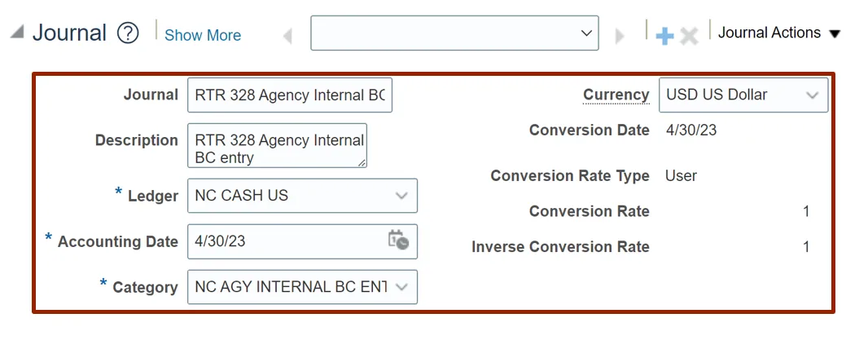Open the Accounting Date calendar picker
Screen dimensions: 868x349
point(398,241)
